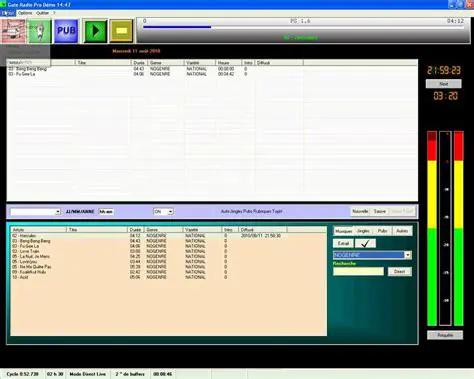Click the Recherche search input field

[358, 272]
